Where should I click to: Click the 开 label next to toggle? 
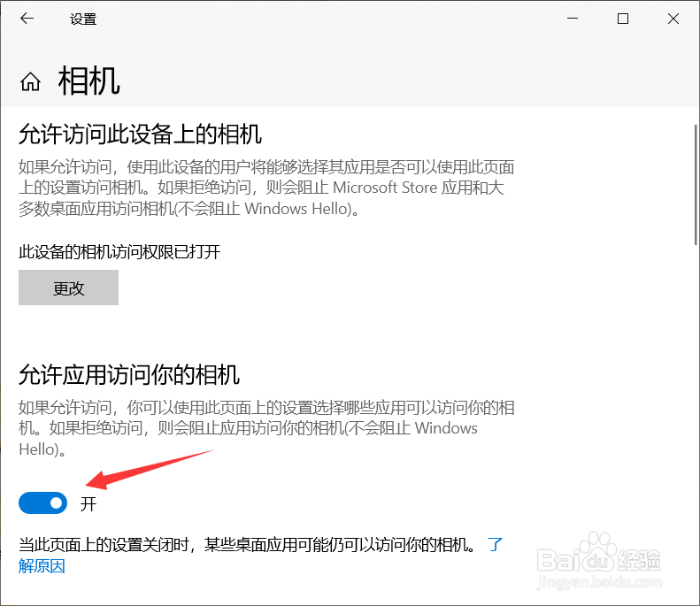88,503
